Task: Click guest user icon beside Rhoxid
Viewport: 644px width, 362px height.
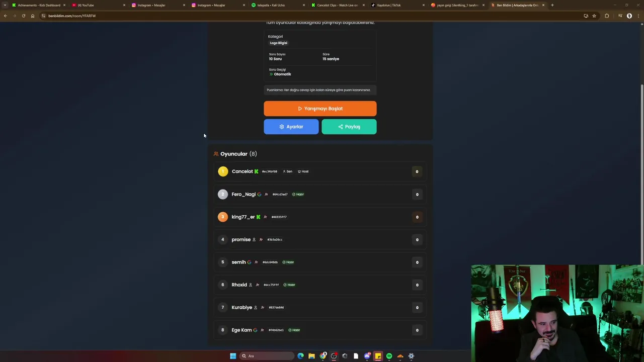Action: click(x=250, y=285)
